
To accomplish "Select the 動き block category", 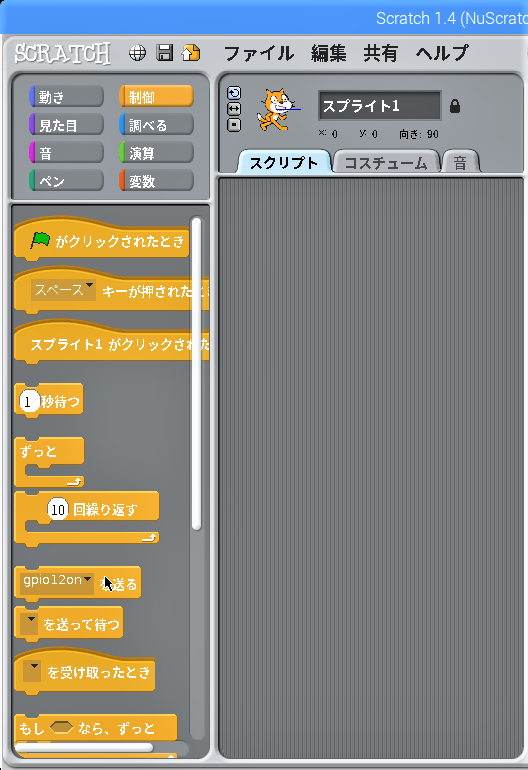I will 66,97.
